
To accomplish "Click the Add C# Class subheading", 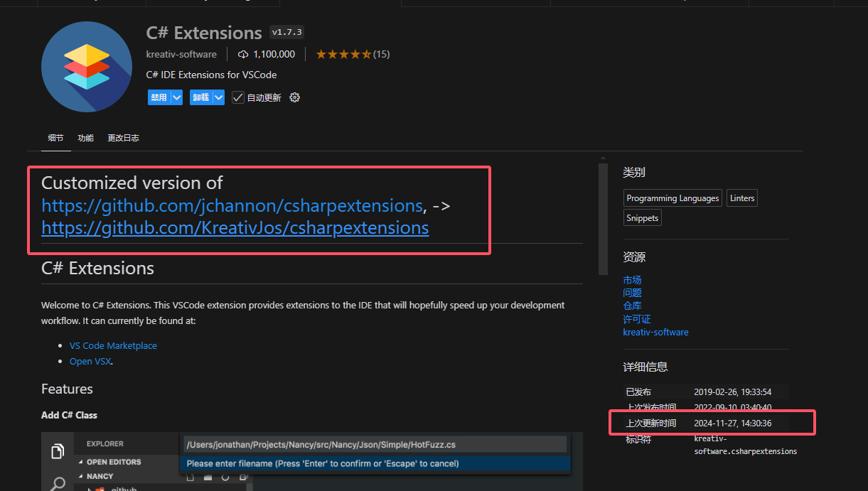I will click(69, 415).
